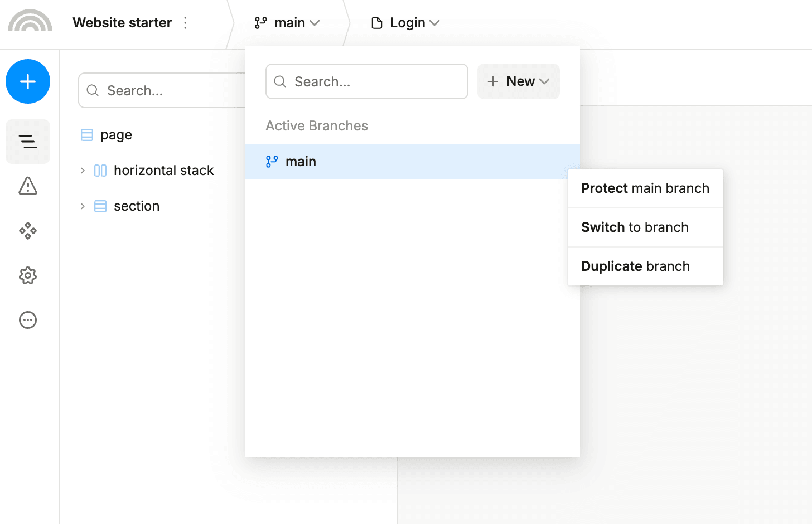Viewport: 812px width, 524px height.
Task: Click the blue plus add element button
Action: pyautogui.click(x=28, y=81)
